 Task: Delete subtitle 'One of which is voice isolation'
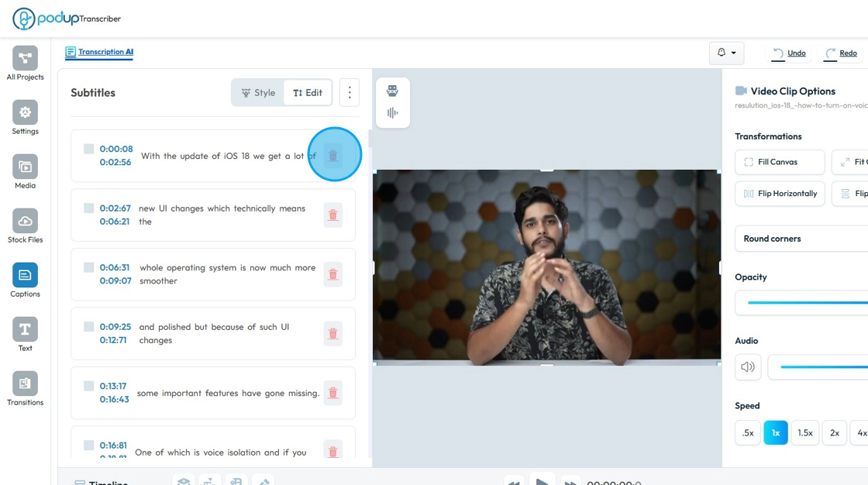click(332, 451)
